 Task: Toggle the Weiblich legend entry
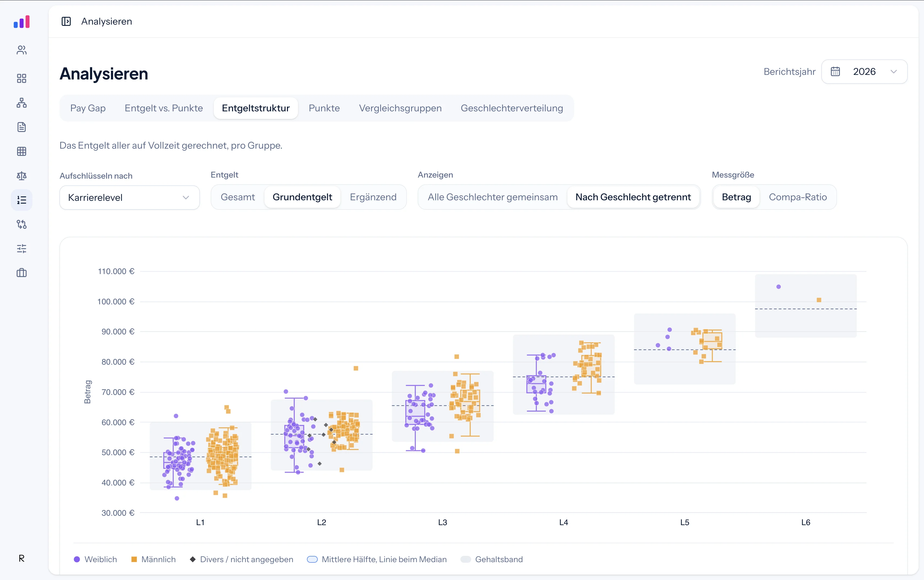pos(95,559)
